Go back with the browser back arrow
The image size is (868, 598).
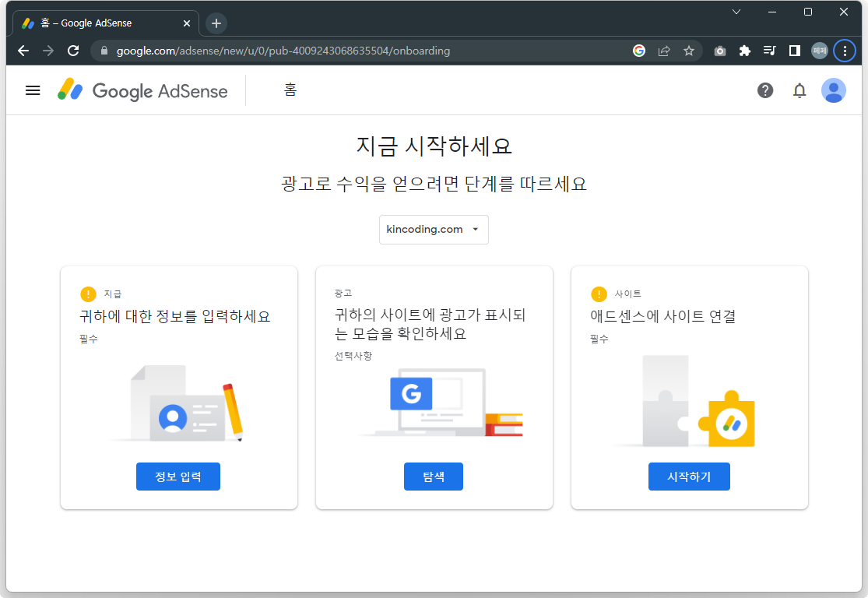click(23, 51)
